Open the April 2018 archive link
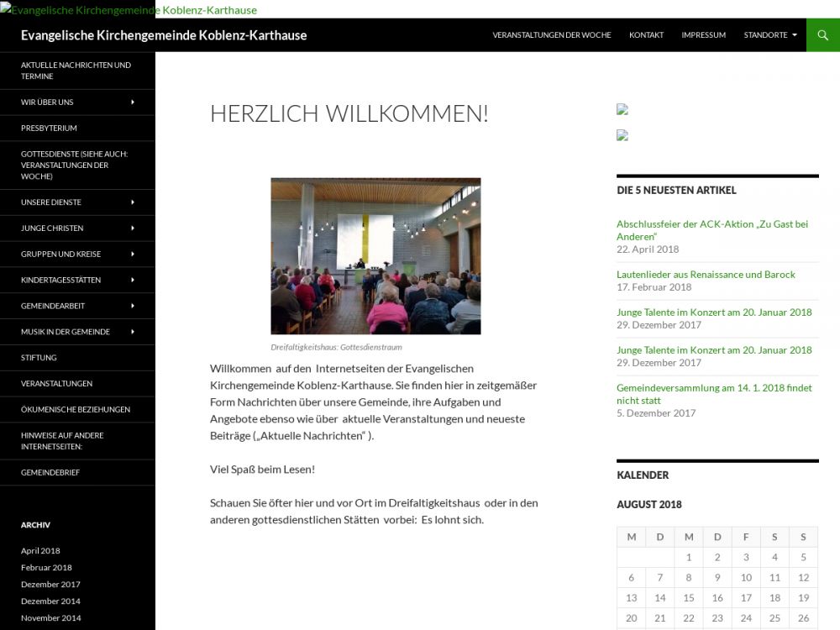The width and height of the screenshot is (840, 630). [x=40, y=551]
